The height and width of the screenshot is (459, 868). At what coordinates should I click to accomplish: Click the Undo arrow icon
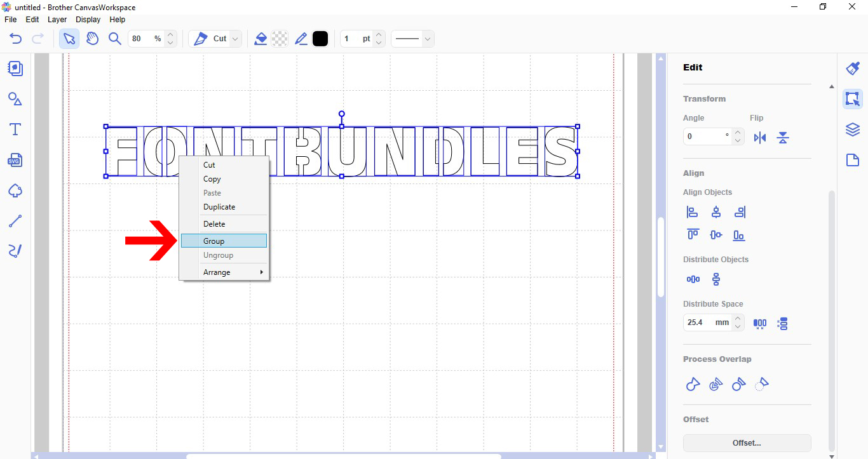15,39
